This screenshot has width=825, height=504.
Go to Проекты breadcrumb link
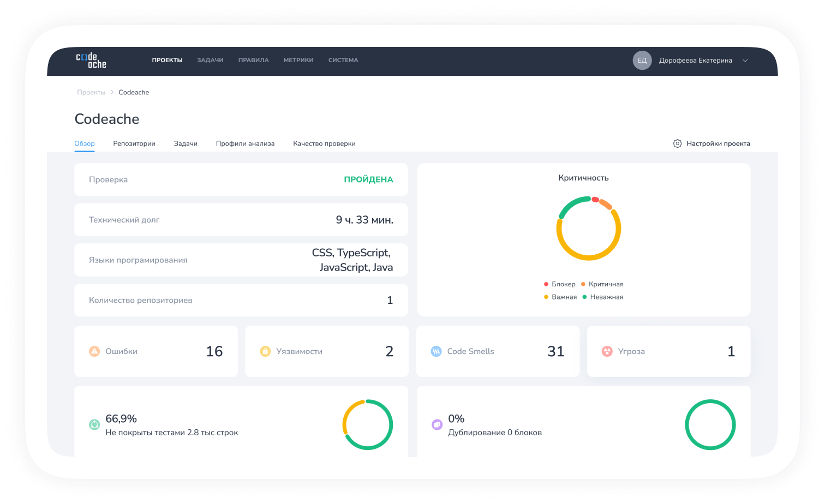point(91,92)
